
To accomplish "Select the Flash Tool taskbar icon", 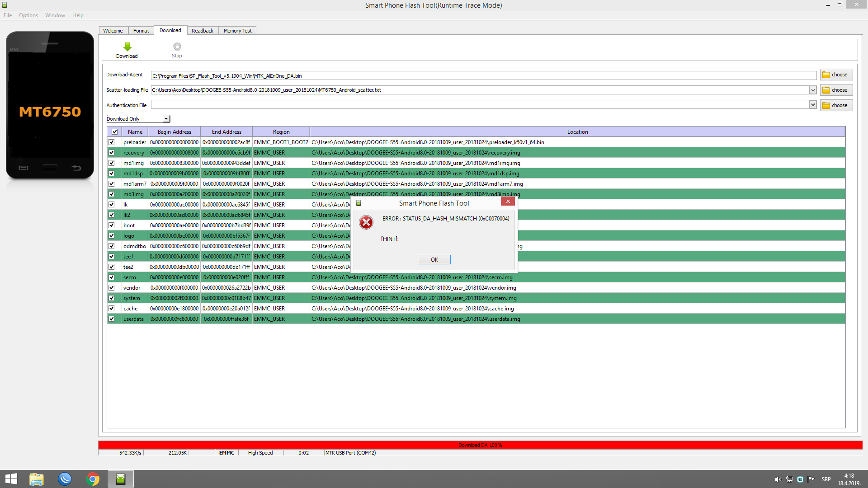I will (121, 479).
